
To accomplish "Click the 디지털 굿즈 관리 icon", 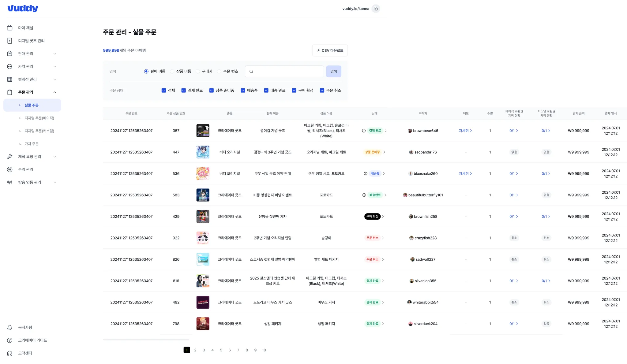I will point(10,41).
